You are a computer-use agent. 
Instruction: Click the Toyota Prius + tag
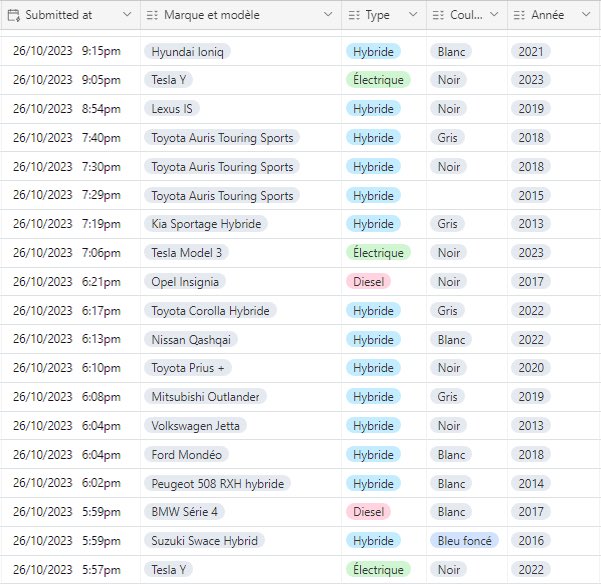coord(188,368)
